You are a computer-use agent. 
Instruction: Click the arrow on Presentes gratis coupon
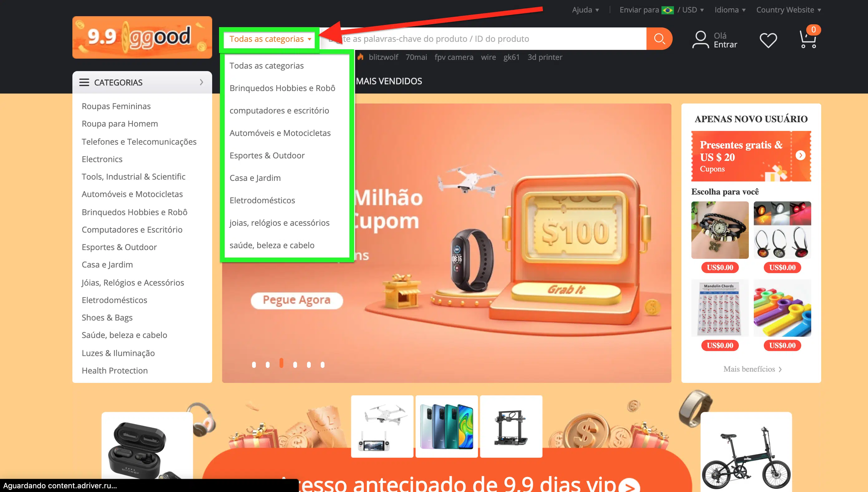800,155
